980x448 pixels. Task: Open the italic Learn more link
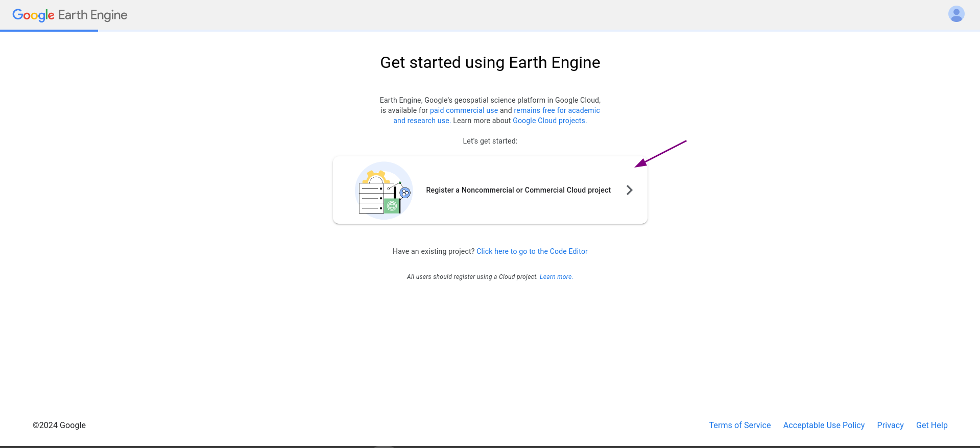556,277
